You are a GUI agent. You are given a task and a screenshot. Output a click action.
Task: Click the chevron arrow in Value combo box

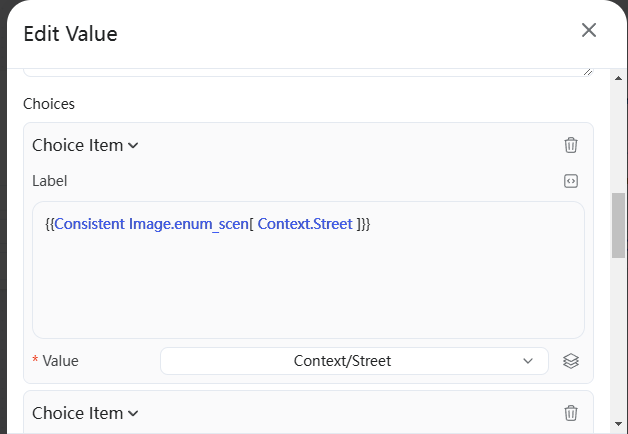528,361
